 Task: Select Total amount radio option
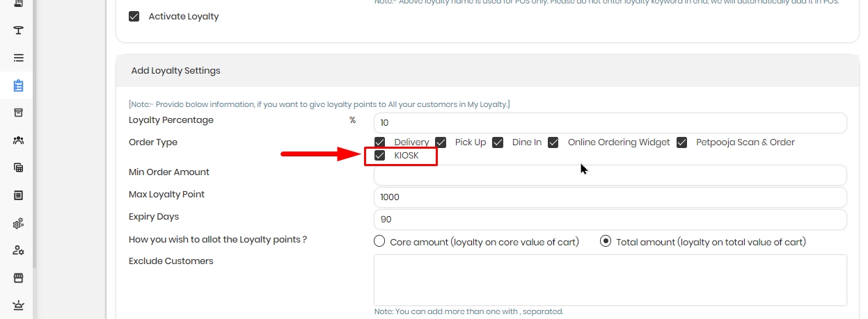[x=606, y=242]
